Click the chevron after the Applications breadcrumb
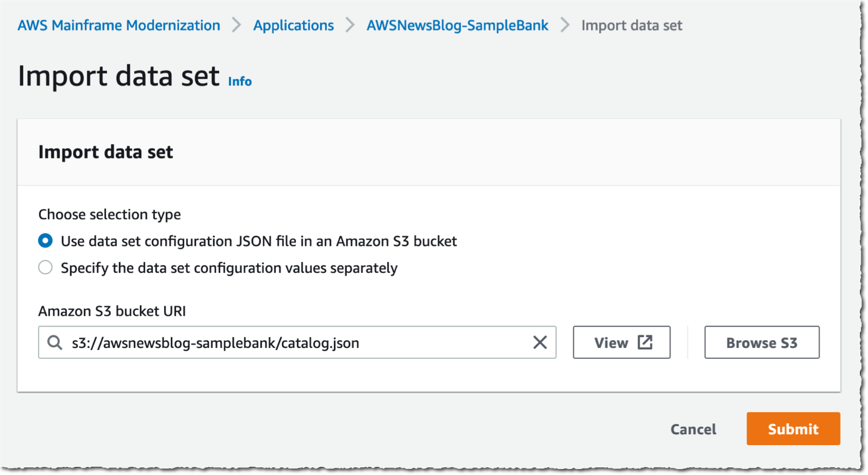Viewport: 868px width, 475px height. coord(350,25)
